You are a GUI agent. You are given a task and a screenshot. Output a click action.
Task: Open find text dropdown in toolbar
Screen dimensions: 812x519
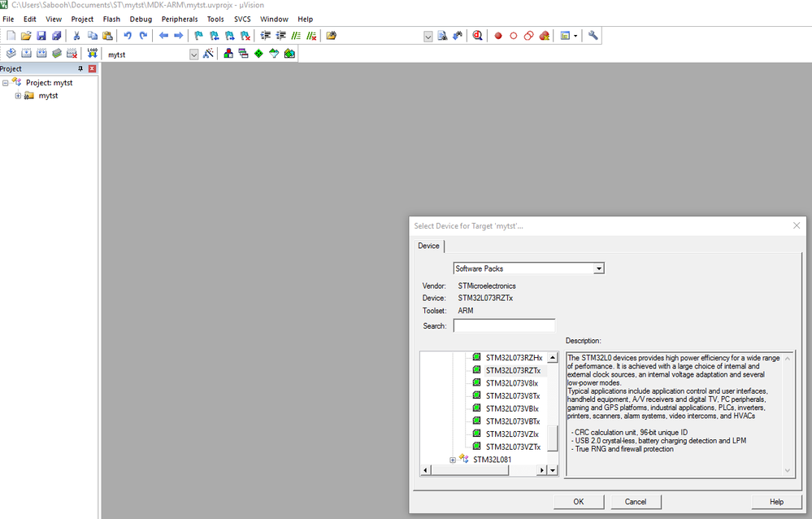click(x=428, y=37)
